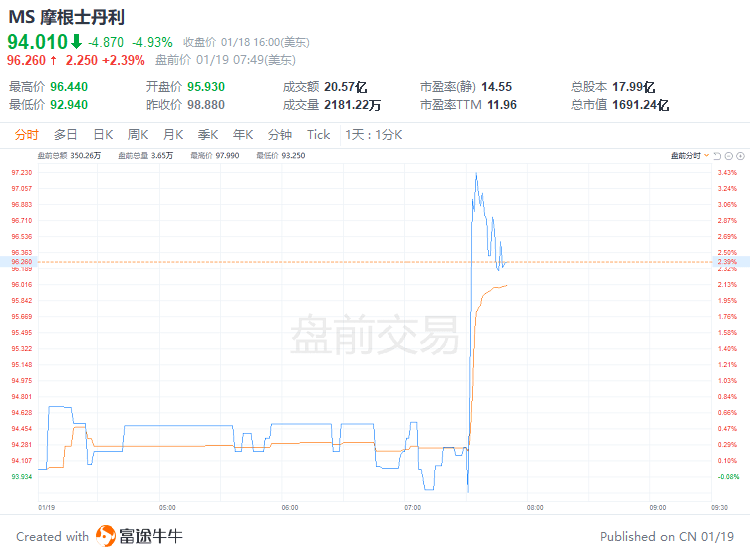Click the orange average line end near 96.016
The height and width of the screenshot is (557, 750).
(506, 285)
